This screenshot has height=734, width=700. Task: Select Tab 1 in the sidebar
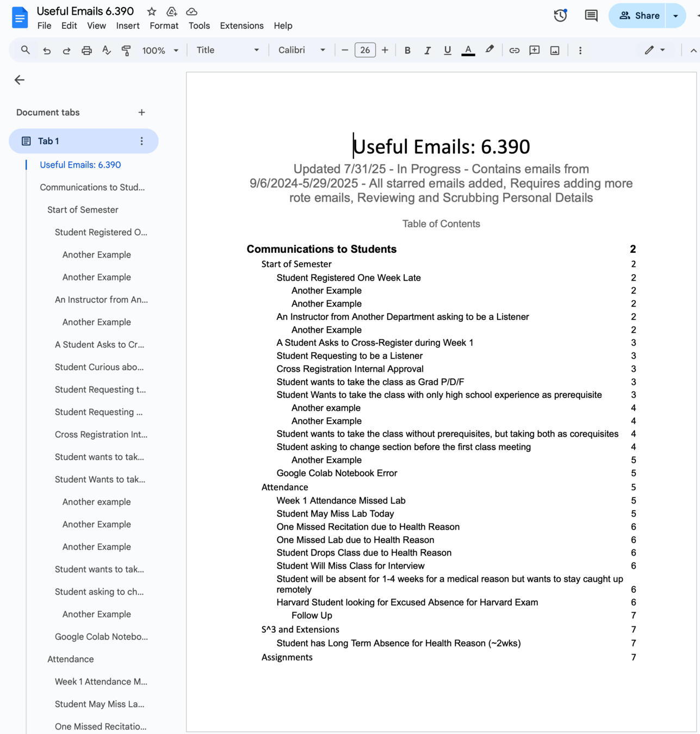click(84, 141)
